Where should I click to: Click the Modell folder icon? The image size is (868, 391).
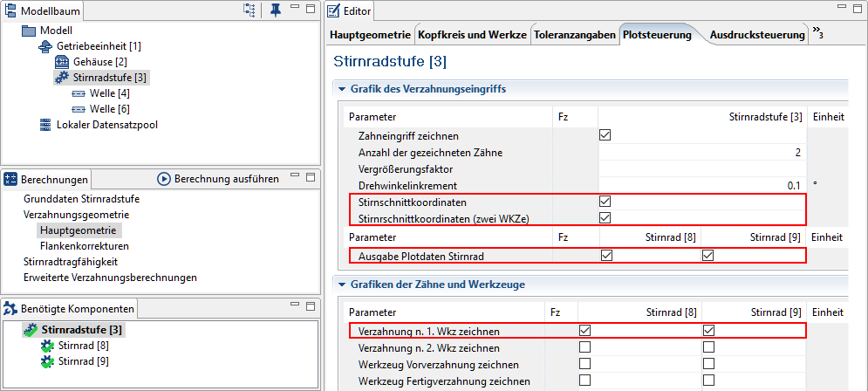[29, 31]
